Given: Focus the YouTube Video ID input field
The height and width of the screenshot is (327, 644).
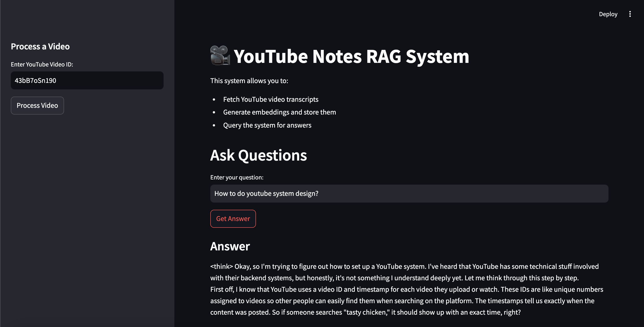Looking at the screenshot, I should pyautogui.click(x=87, y=80).
